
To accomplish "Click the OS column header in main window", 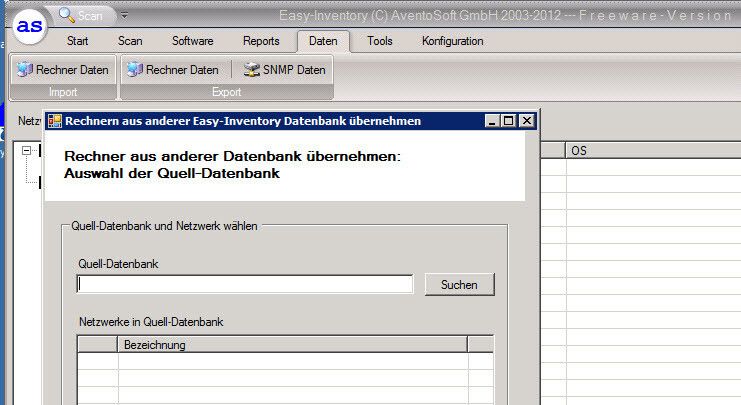I will click(654, 151).
